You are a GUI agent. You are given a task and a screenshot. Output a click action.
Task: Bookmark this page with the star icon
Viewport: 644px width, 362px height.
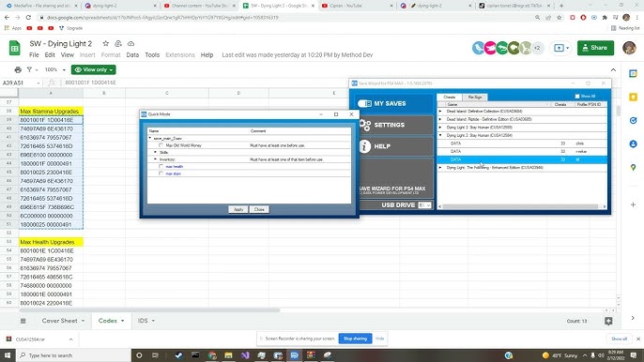559,18
